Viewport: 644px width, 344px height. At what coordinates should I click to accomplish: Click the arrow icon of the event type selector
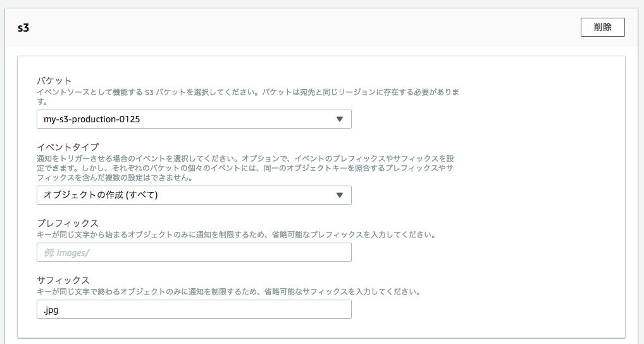(x=339, y=195)
